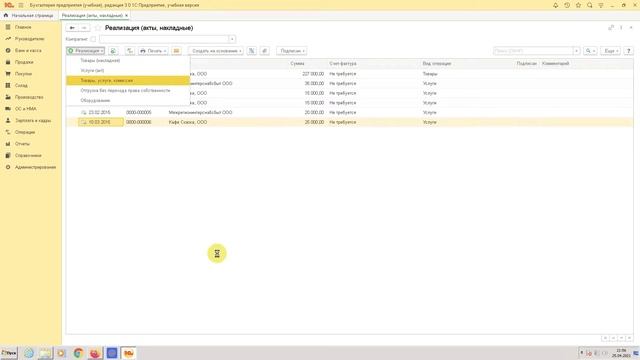Open Chrome from the taskbar
Screen dimensions: 640x360
click(78, 353)
